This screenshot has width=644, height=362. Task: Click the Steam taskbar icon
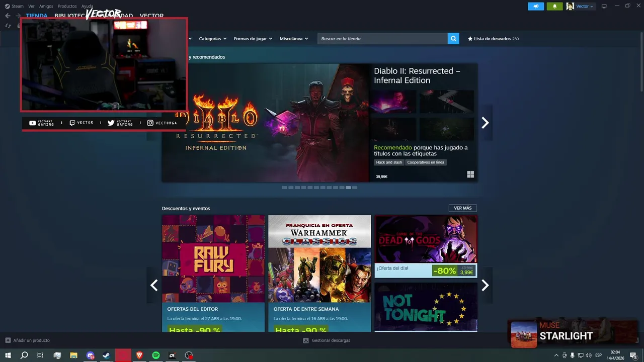point(107,355)
